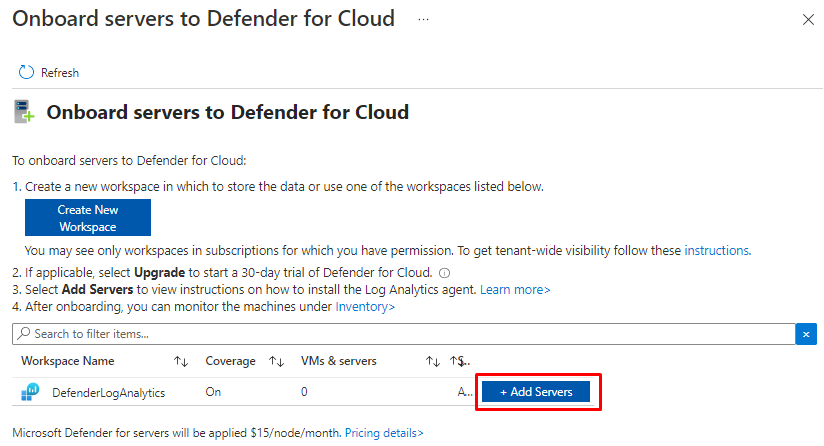Click the Create New Workspace button
The width and height of the screenshot is (824, 446).
pos(88,218)
